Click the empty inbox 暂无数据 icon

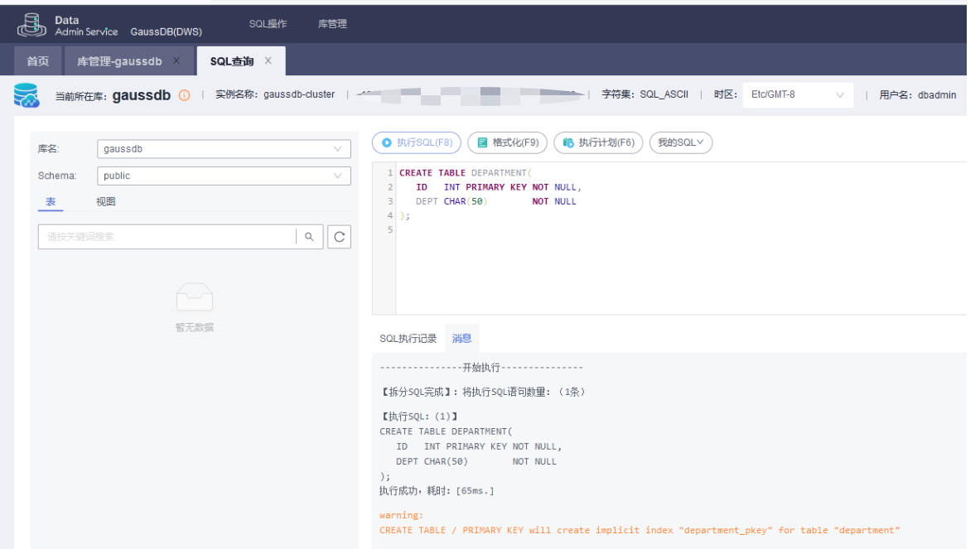point(195,296)
